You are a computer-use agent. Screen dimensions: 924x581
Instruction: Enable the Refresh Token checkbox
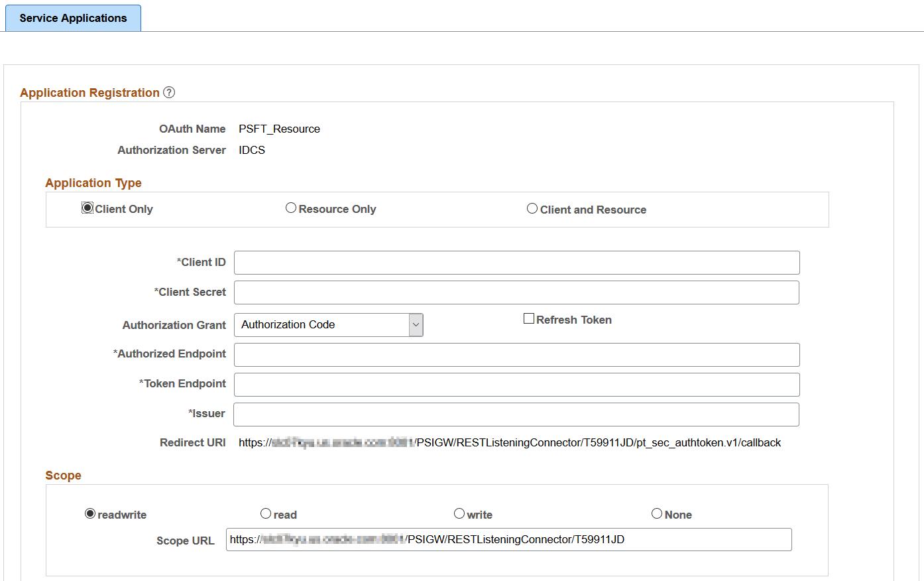coord(528,318)
